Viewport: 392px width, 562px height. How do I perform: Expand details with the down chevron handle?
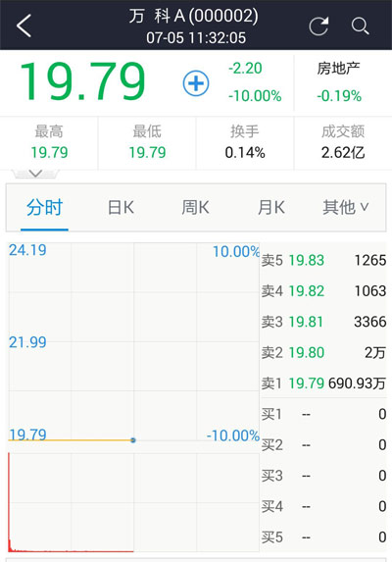(x=35, y=174)
